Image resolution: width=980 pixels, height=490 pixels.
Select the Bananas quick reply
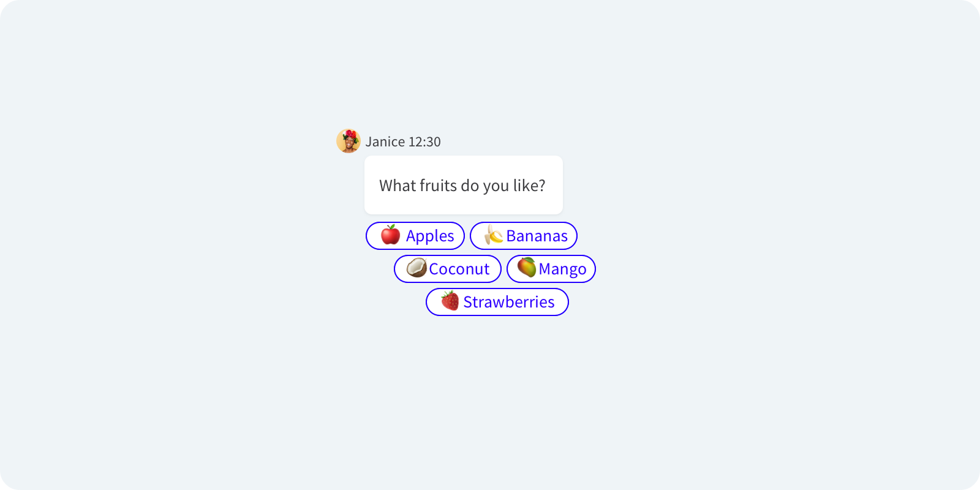pyautogui.click(x=524, y=235)
